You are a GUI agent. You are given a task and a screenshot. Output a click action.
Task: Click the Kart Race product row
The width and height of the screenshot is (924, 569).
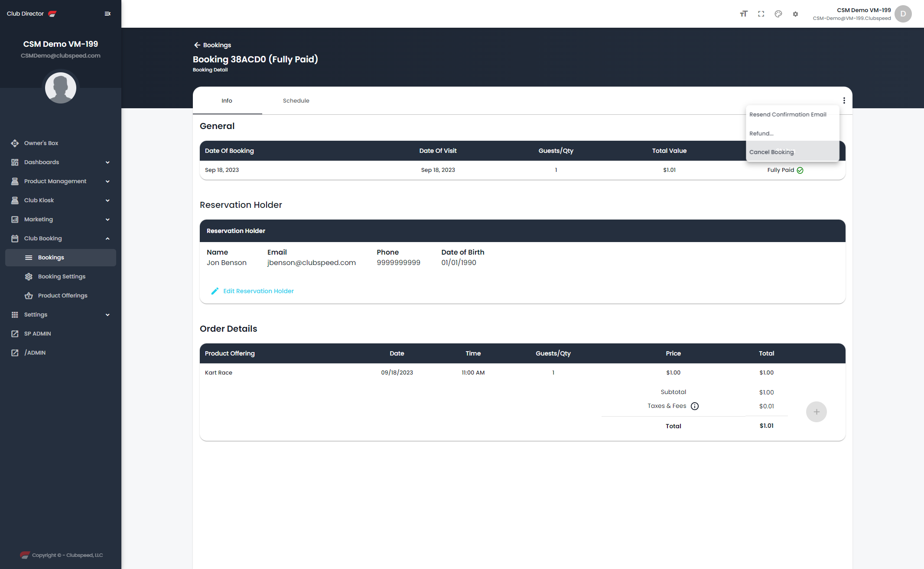(522, 373)
